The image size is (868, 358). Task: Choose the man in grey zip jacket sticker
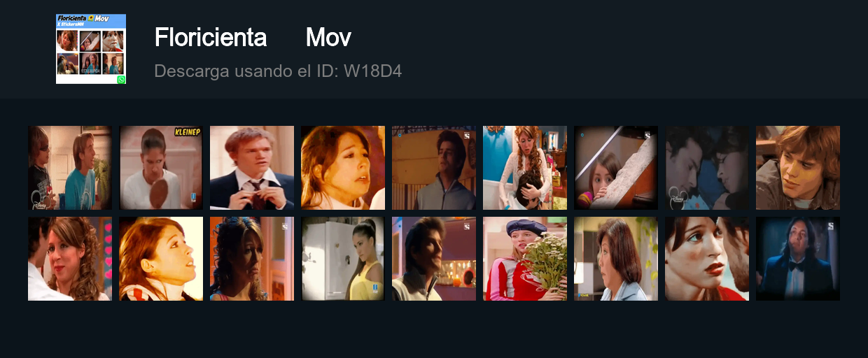(434, 168)
